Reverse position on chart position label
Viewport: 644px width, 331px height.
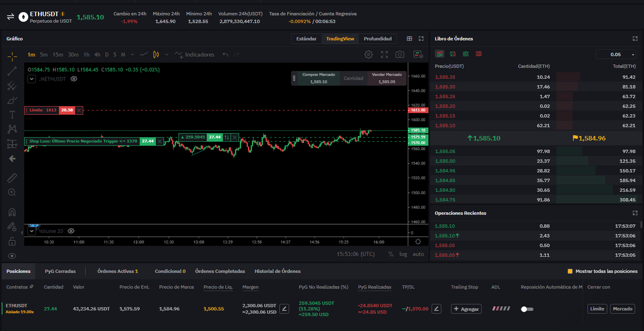tap(227, 137)
